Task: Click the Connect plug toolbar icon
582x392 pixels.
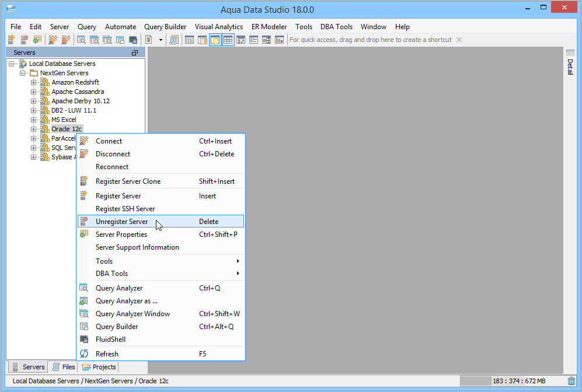Action: (53, 40)
